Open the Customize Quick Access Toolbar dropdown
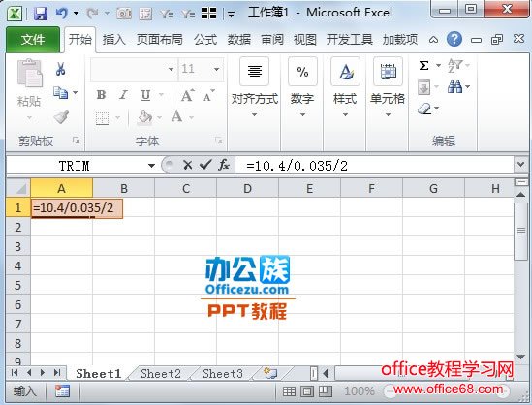The height and width of the screenshot is (405, 532). tap(231, 15)
